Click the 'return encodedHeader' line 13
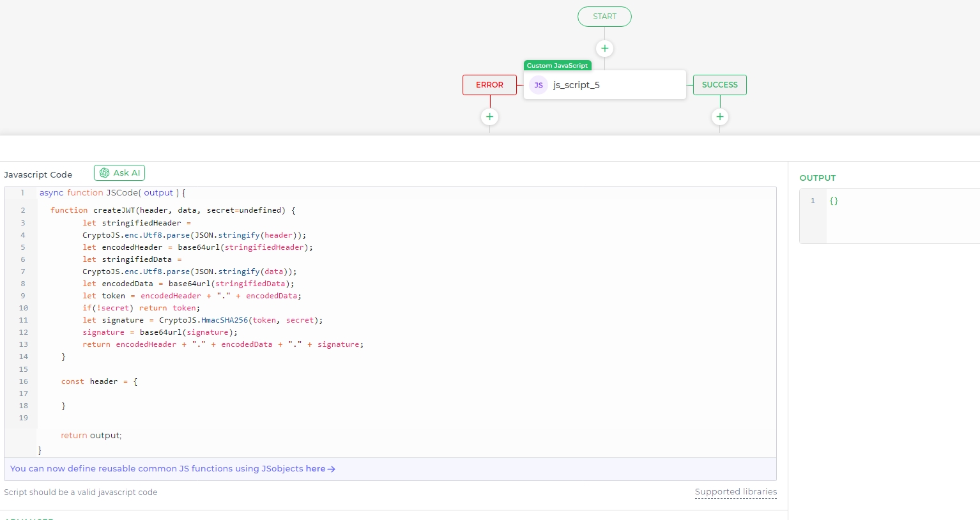Image resolution: width=980 pixels, height=520 pixels. pos(223,344)
